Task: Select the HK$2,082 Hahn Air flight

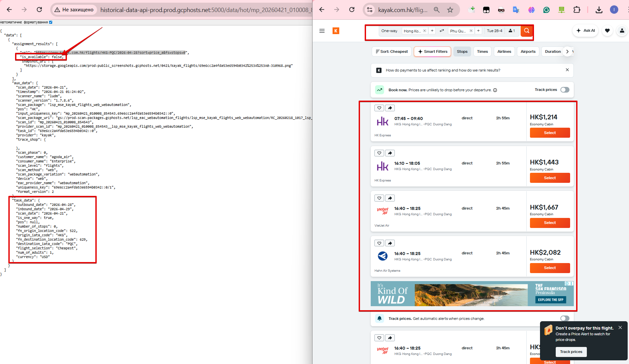Action: tap(550, 268)
